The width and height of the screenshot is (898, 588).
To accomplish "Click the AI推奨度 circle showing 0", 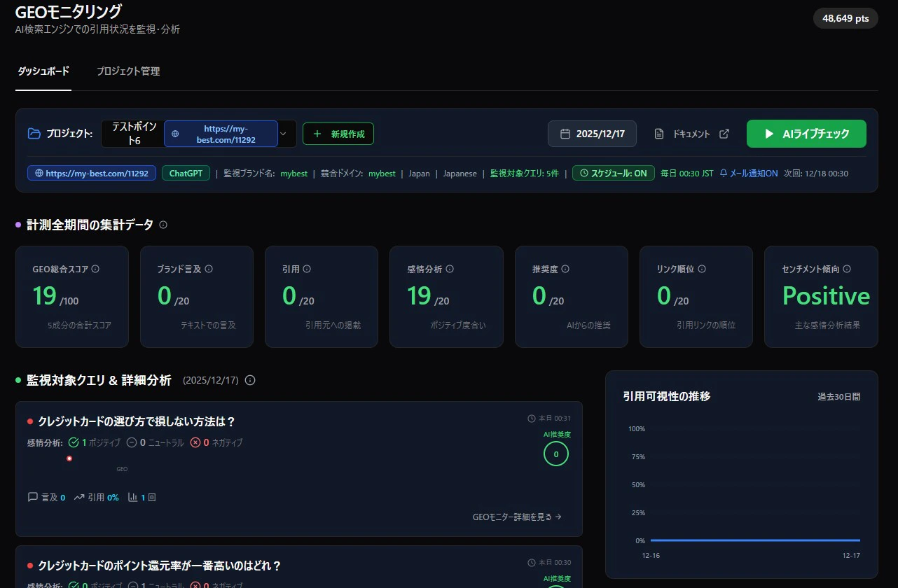I will [556, 454].
